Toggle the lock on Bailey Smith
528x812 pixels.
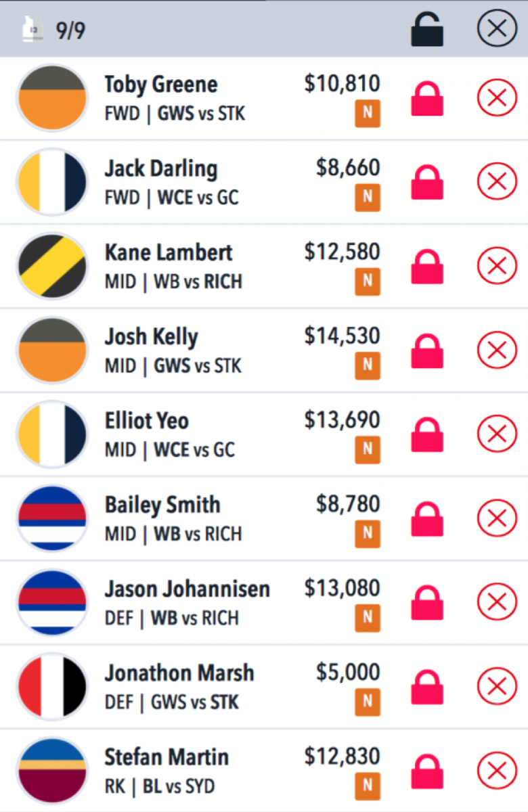tap(428, 518)
